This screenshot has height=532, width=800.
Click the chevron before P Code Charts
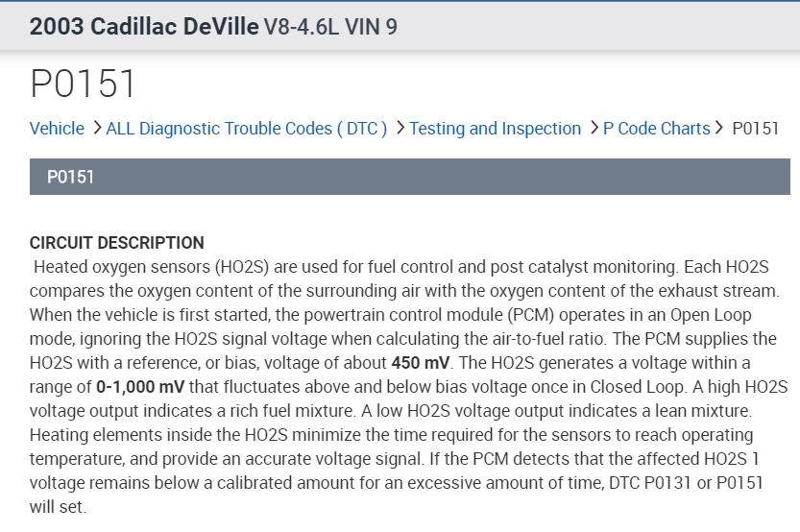coord(594,129)
